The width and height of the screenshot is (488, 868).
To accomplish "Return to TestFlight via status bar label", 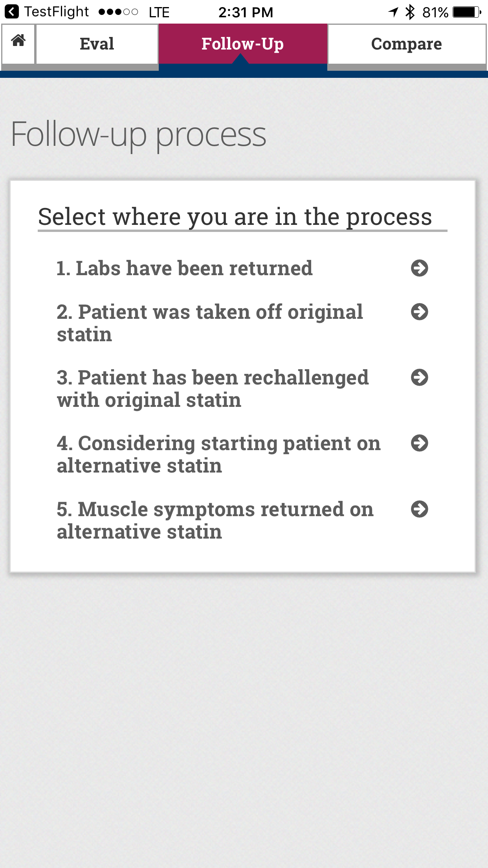I will (x=57, y=12).
